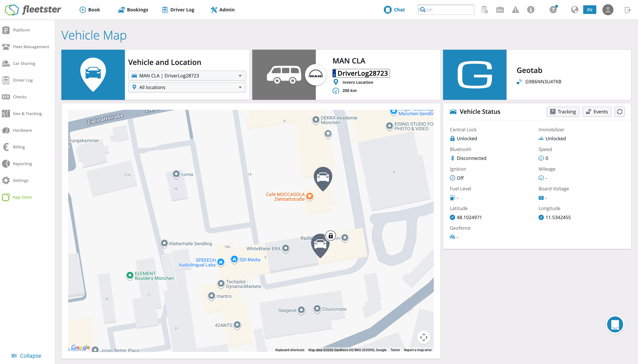This screenshot has width=638, height=364.
Task: Select Platform in sidebar
Action: point(16,30)
